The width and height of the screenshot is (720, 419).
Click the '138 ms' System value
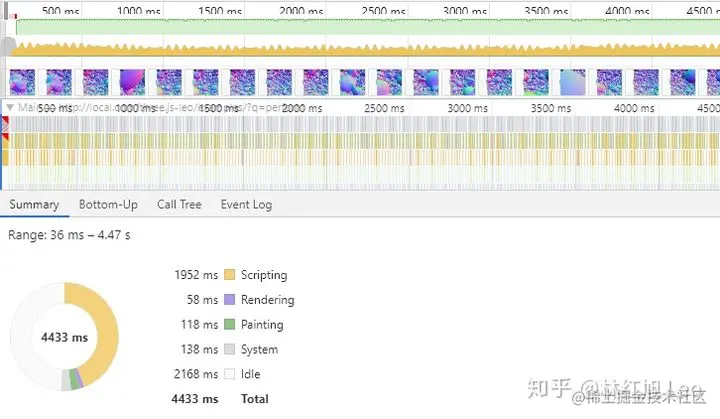tap(199, 349)
